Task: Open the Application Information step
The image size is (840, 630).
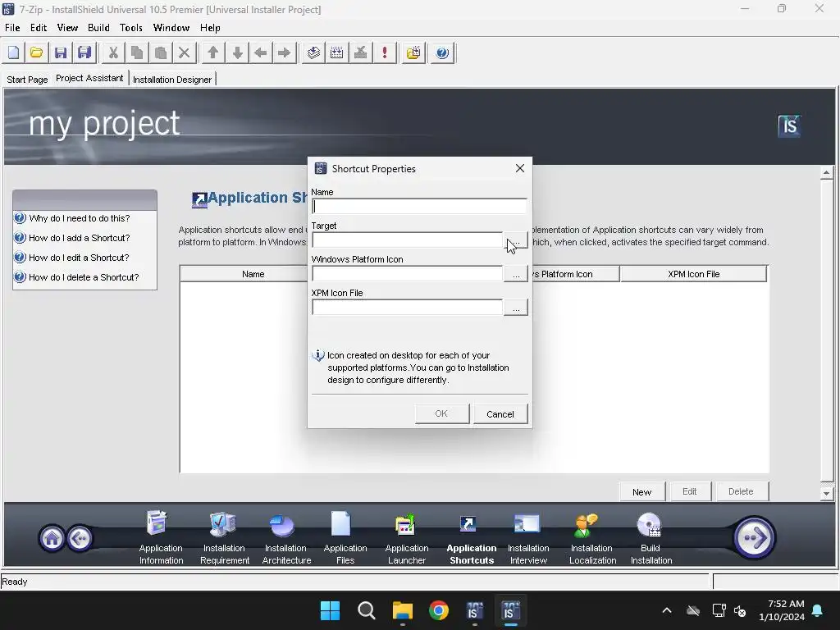Action: pyautogui.click(x=161, y=537)
